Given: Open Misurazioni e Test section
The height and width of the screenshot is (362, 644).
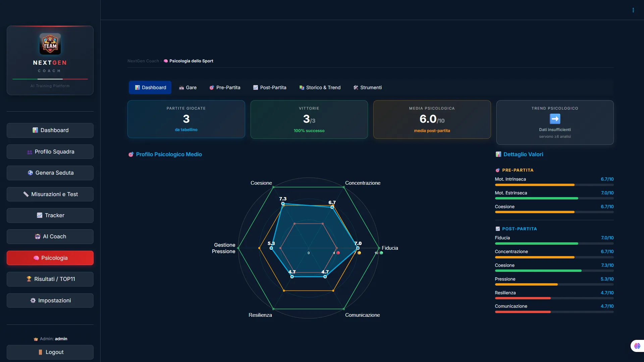Looking at the screenshot, I should [x=50, y=194].
